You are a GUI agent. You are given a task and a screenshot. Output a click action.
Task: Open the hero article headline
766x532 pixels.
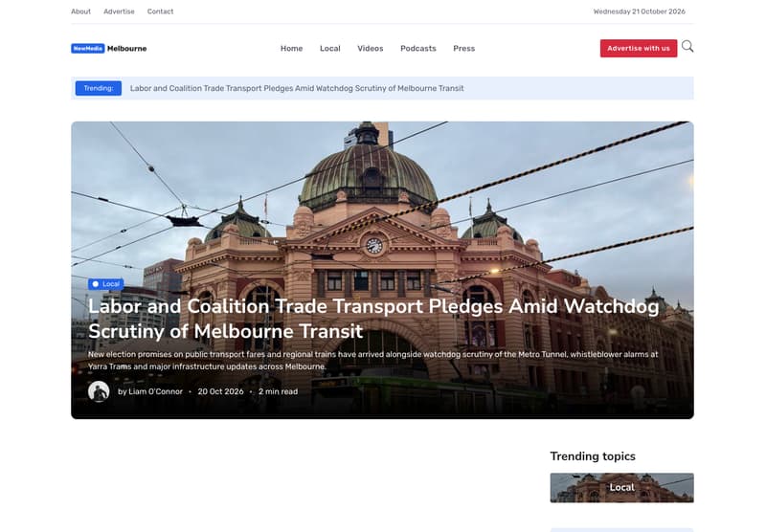[373, 319]
